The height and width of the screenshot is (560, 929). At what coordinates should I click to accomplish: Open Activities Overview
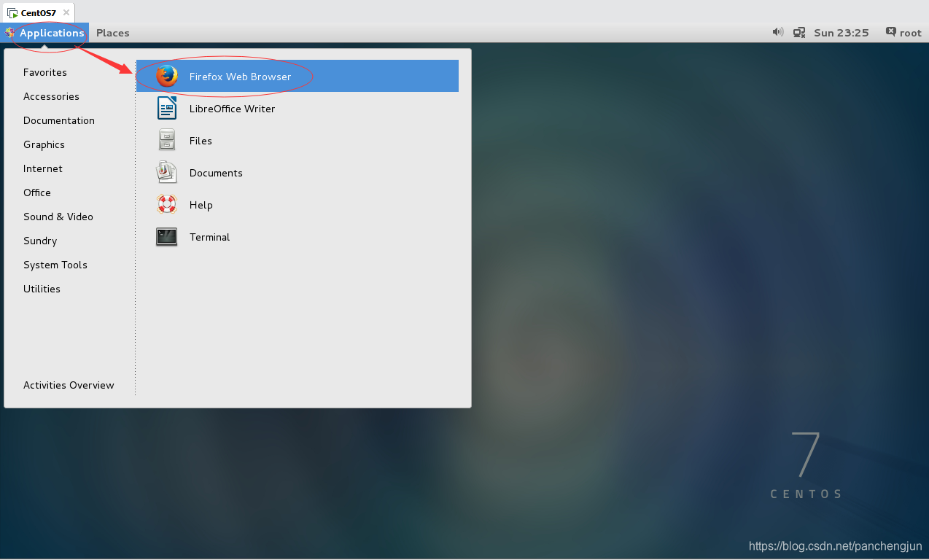click(69, 385)
